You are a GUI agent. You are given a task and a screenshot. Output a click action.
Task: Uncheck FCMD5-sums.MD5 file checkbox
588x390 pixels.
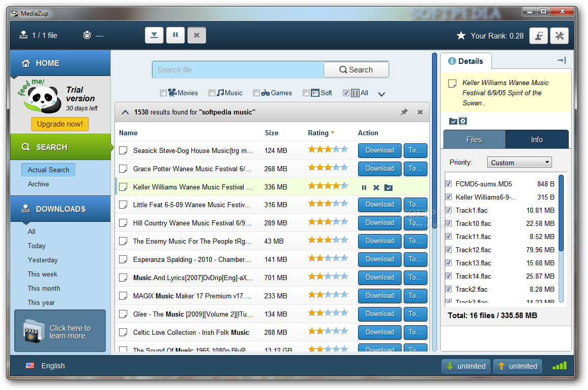[449, 184]
